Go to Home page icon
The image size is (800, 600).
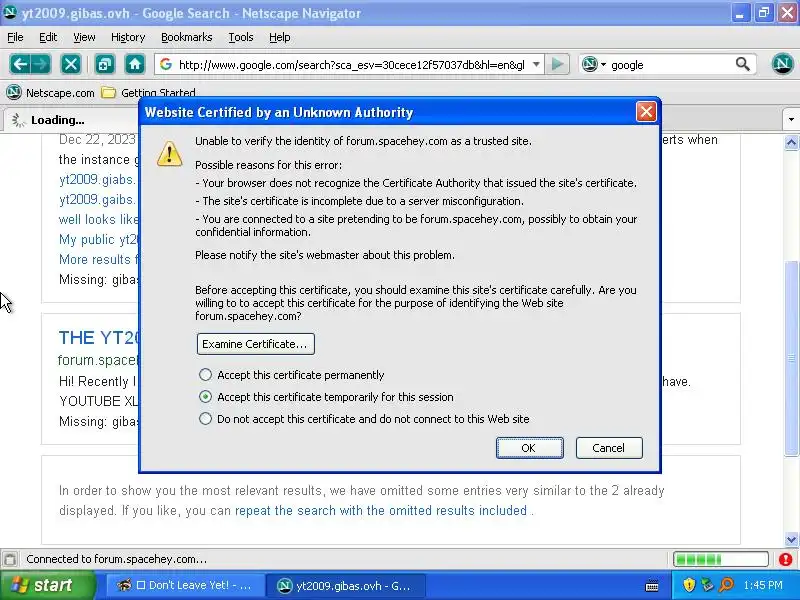pos(135,64)
